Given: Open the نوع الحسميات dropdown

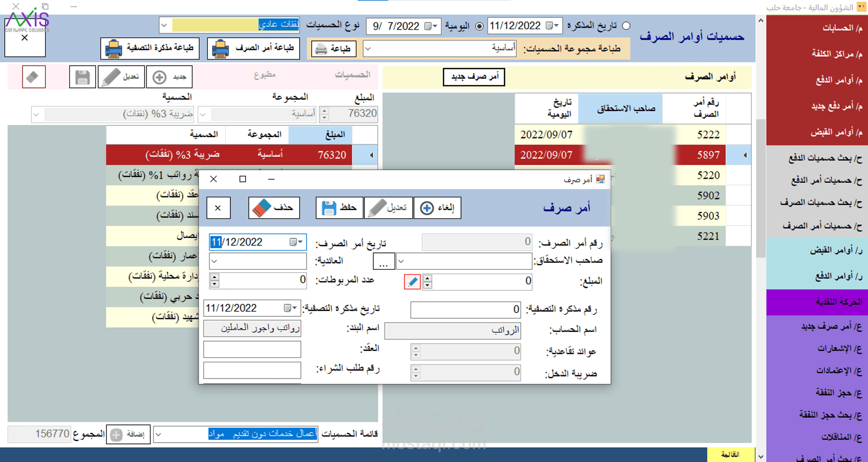Looking at the screenshot, I should coord(164,25).
